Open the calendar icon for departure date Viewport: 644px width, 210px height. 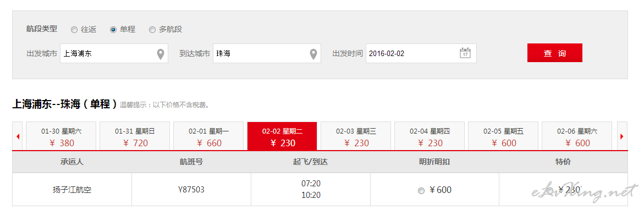(465, 53)
